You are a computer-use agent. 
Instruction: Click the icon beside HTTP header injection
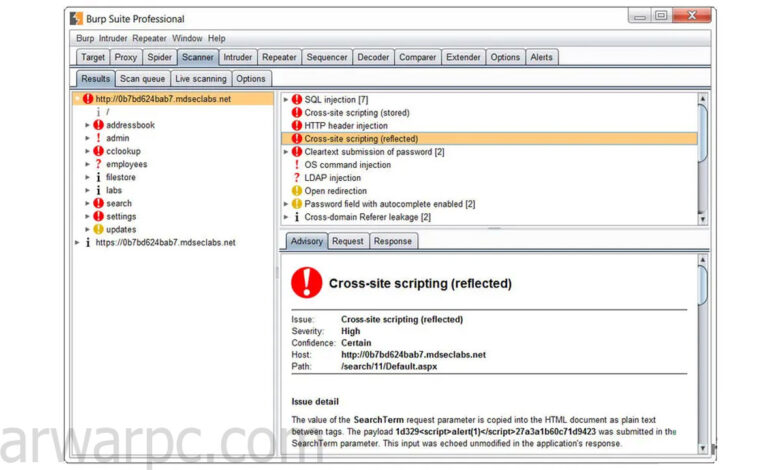(296, 126)
